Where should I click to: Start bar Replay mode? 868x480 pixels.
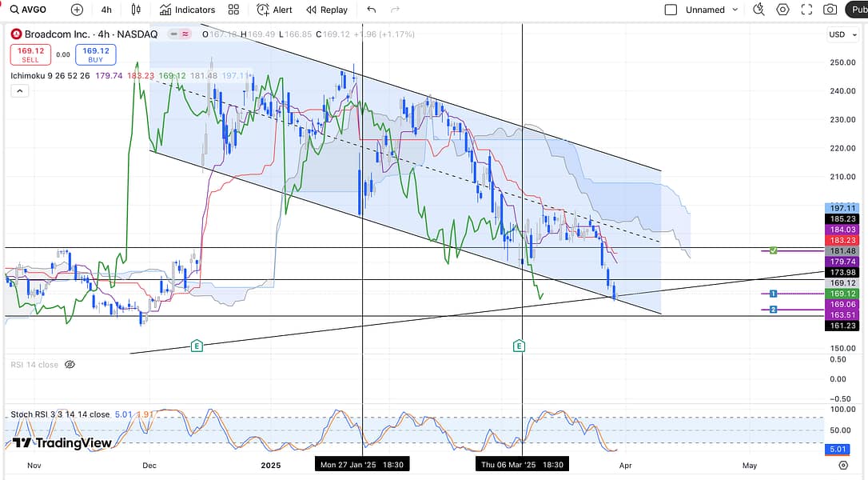click(327, 10)
